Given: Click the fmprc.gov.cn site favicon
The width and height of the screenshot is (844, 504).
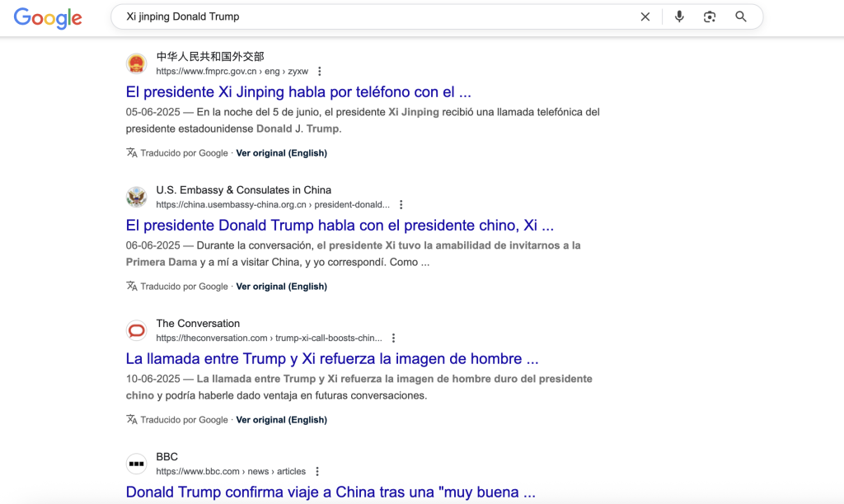Looking at the screenshot, I should 136,63.
